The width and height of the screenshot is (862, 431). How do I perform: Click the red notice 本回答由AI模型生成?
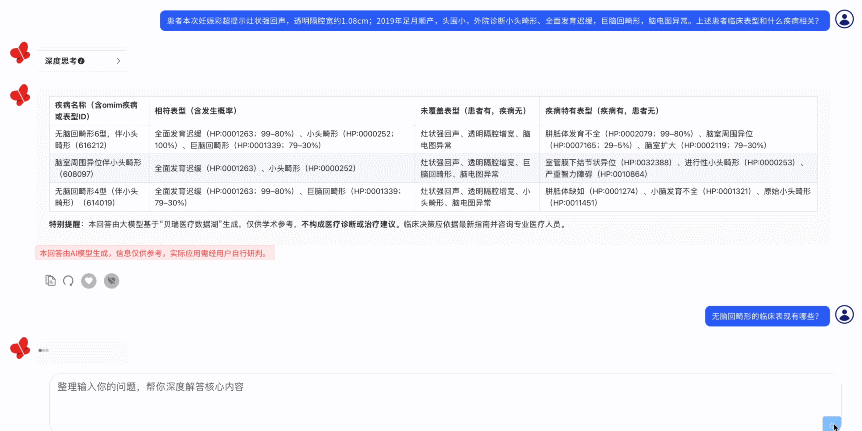pos(154,253)
